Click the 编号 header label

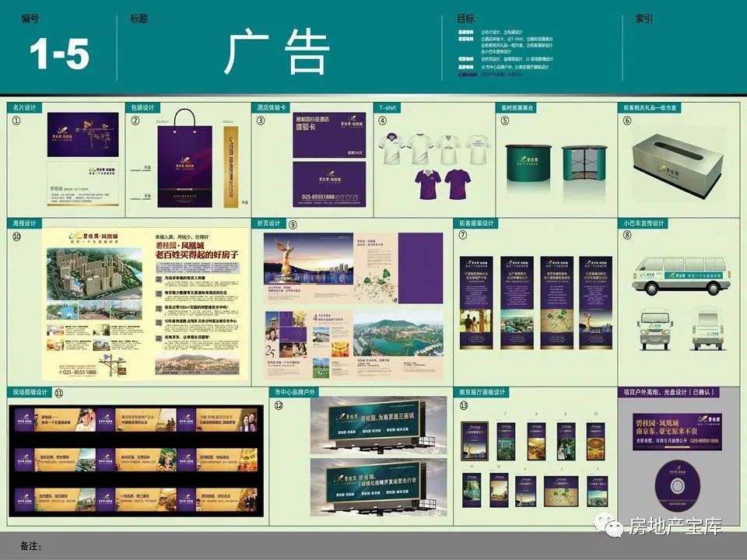(x=30, y=19)
